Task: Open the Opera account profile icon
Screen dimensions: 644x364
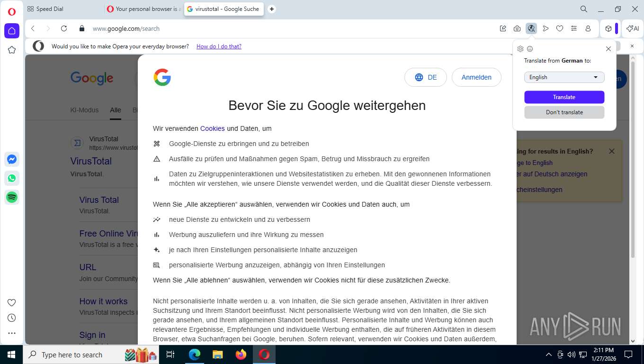Action: click(x=588, y=28)
